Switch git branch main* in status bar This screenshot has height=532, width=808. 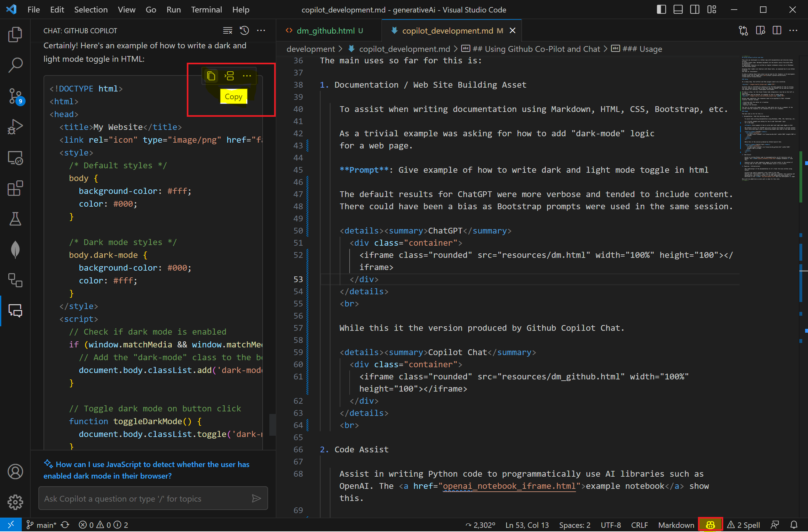pos(41,525)
